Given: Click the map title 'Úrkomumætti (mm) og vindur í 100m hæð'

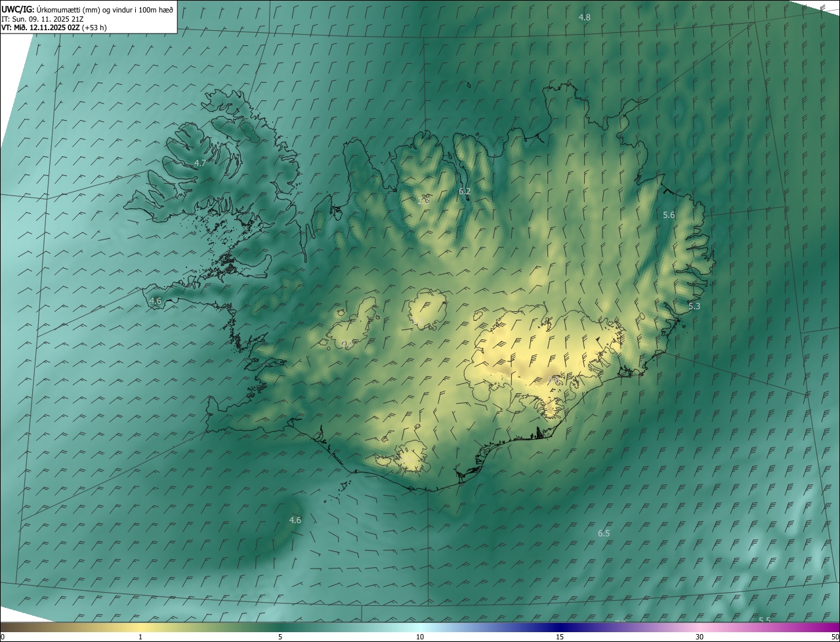Looking at the screenshot, I should pos(105,9).
